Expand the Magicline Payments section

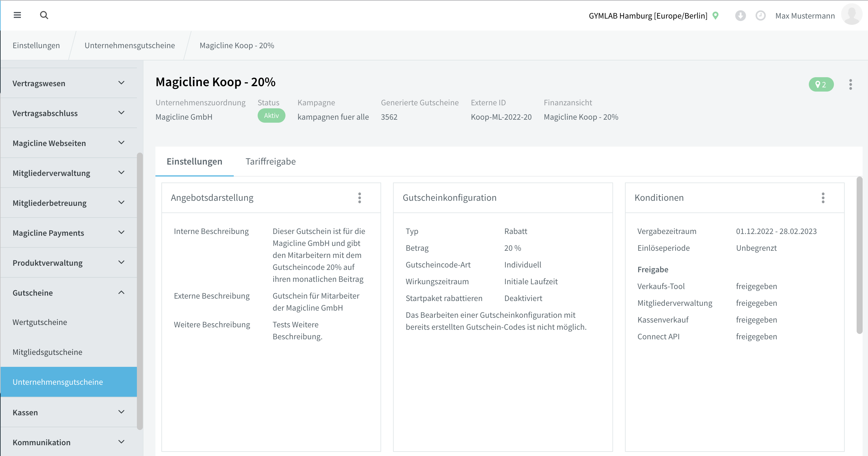tap(69, 233)
